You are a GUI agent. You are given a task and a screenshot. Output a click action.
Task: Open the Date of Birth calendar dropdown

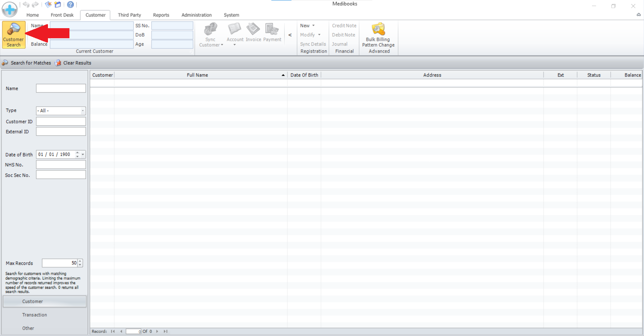click(83, 155)
